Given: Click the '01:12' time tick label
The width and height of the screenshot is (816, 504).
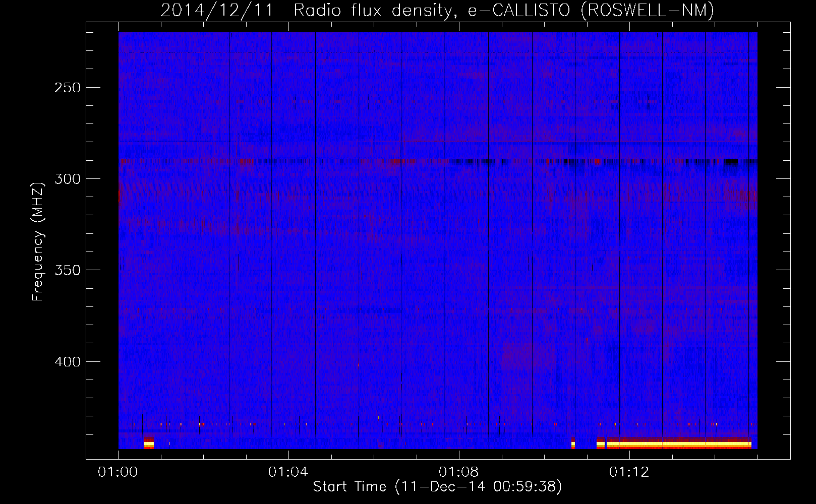Looking at the screenshot, I should coord(629,472).
